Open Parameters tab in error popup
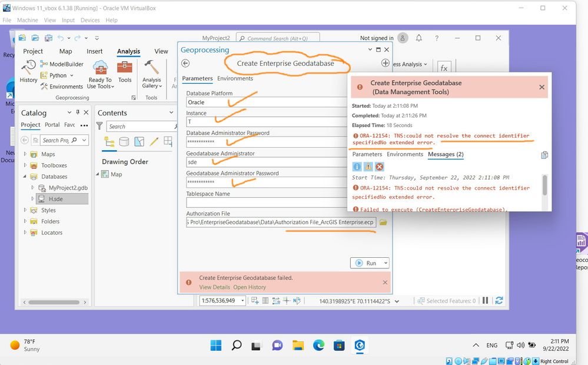The width and height of the screenshot is (588, 365). (x=367, y=154)
